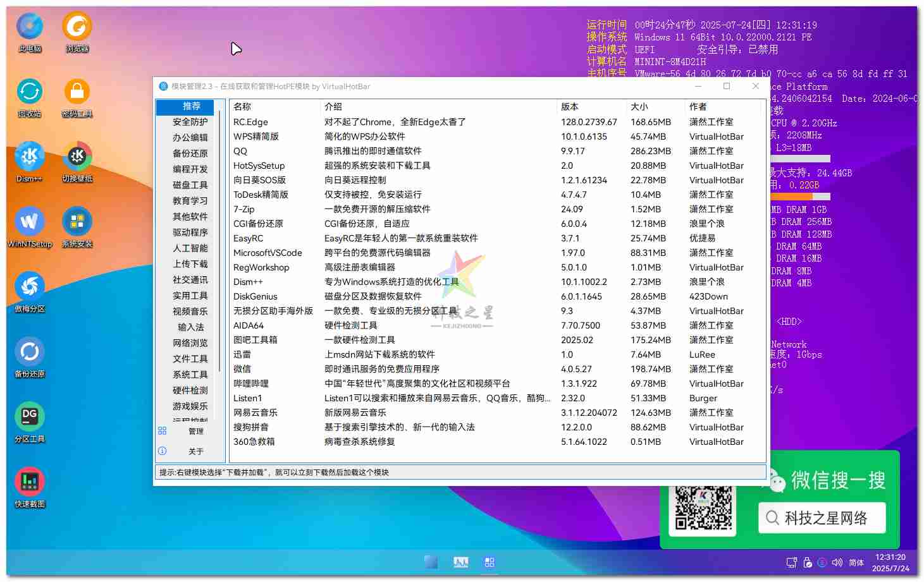Open the 备份还原 backup tool icon
This screenshot has width=924, height=582.
[28, 352]
